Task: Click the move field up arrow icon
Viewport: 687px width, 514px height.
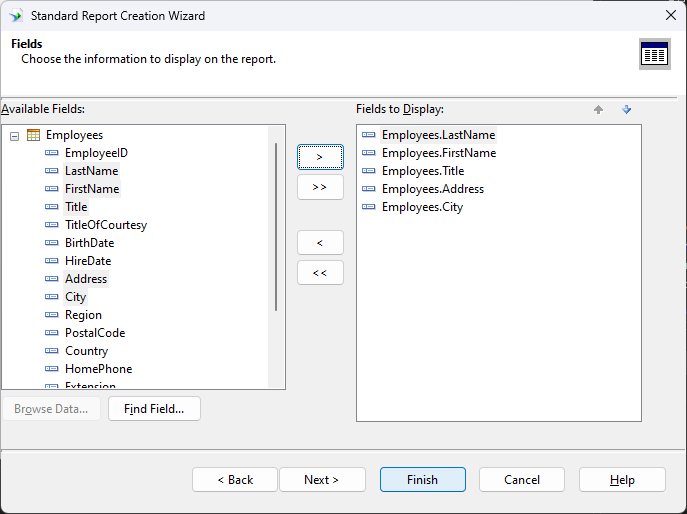Action: coord(598,110)
